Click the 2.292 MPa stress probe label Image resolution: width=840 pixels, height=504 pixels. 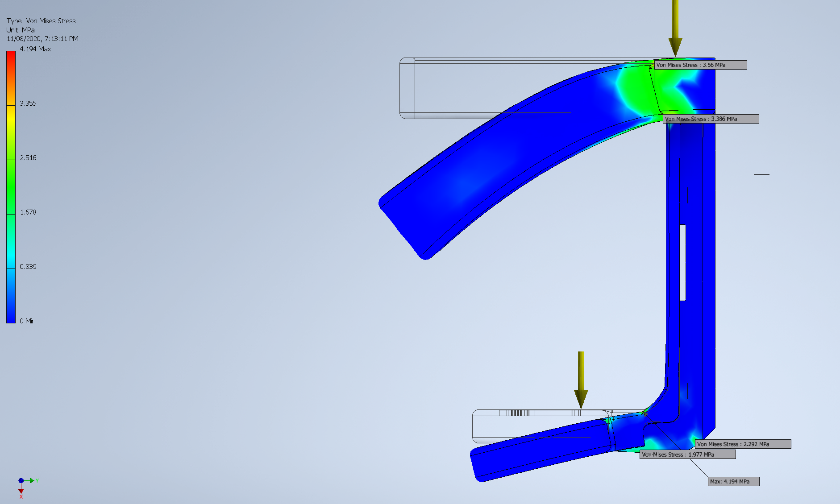pyautogui.click(x=743, y=444)
